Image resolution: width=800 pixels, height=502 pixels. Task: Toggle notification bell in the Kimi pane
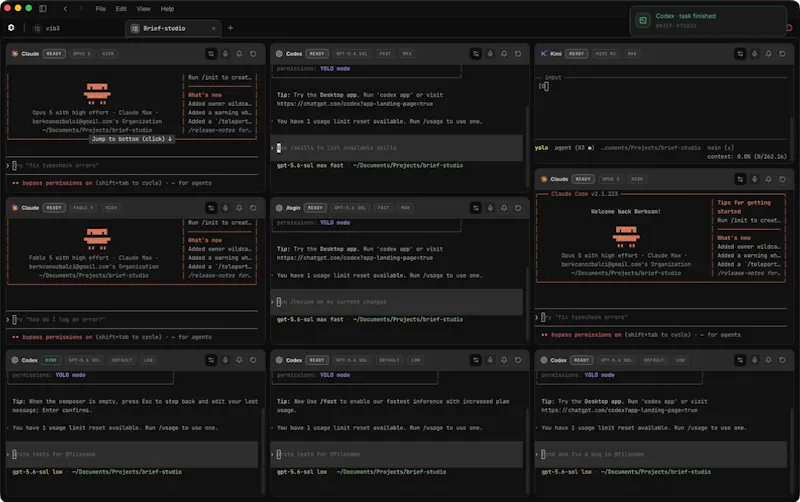click(768, 54)
